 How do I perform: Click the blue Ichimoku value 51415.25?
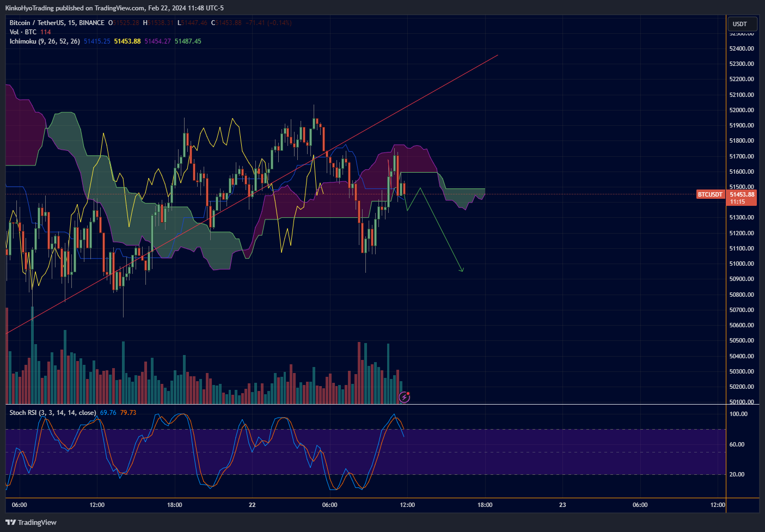tap(97, 41)
